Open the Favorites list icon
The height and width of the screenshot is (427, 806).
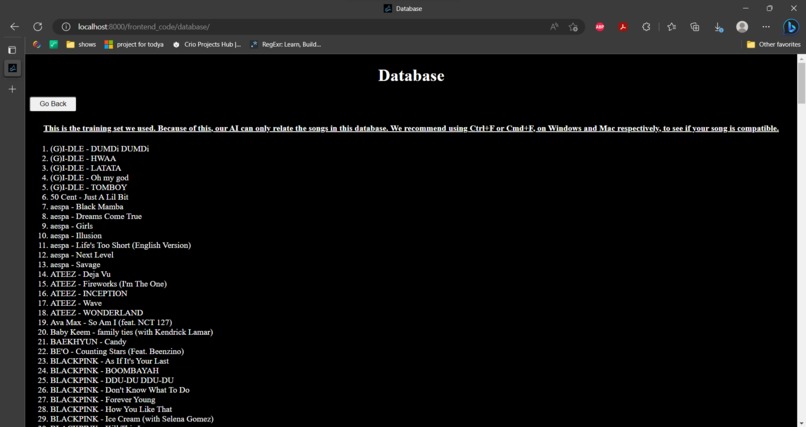pos(671,27)
